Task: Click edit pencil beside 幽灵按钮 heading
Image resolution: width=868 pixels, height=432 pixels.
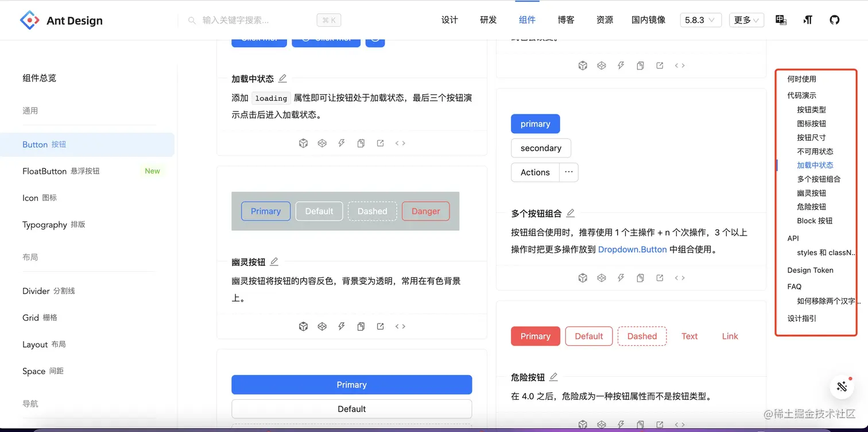Action: coord(274,262)
